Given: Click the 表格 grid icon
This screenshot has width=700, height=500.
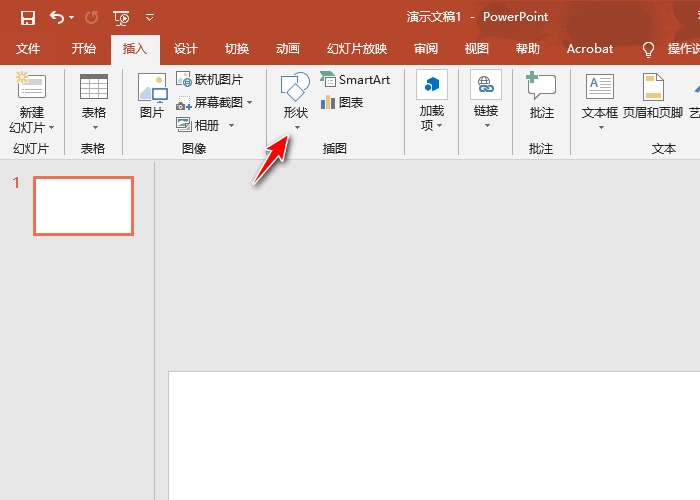Looking at the screenshot, I should click(94, 87).
